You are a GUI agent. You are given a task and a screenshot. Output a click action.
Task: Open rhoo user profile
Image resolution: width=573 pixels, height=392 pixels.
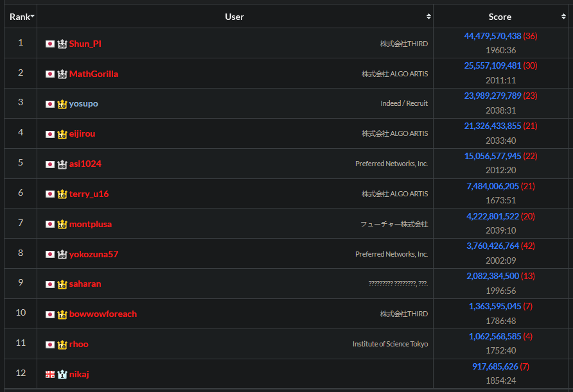click(78, 344)
